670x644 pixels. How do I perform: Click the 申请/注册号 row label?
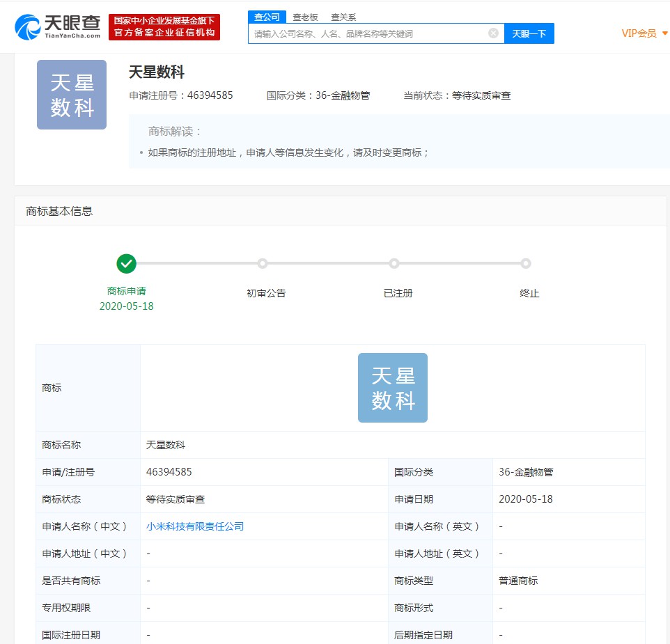[x=68, y=472]
